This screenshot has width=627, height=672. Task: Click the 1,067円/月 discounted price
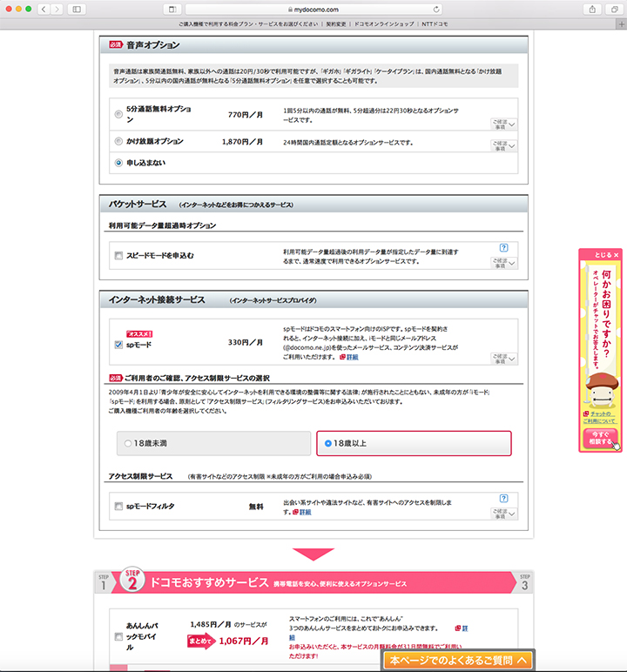coord(244,642)
